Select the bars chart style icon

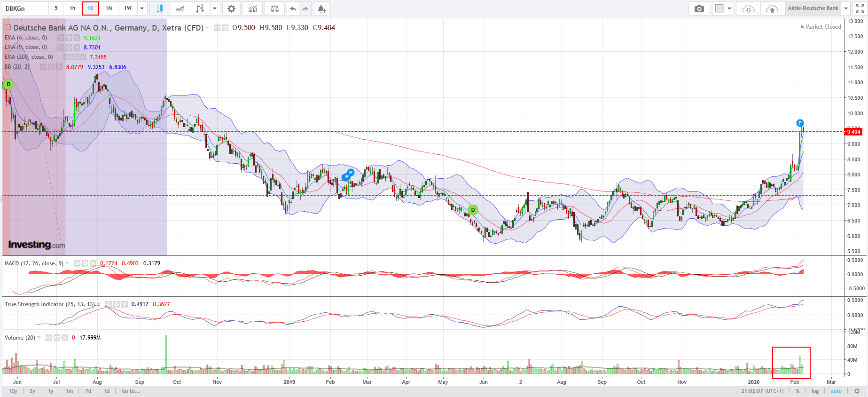click(200, 8)
